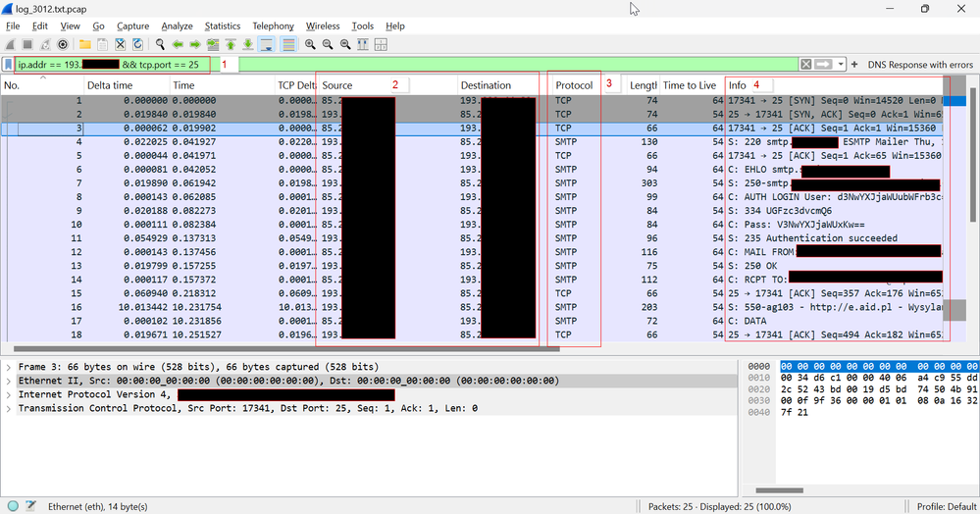Sort by the Destination column header
Viewport: 980px width, 514px height.
pos(504,85)
